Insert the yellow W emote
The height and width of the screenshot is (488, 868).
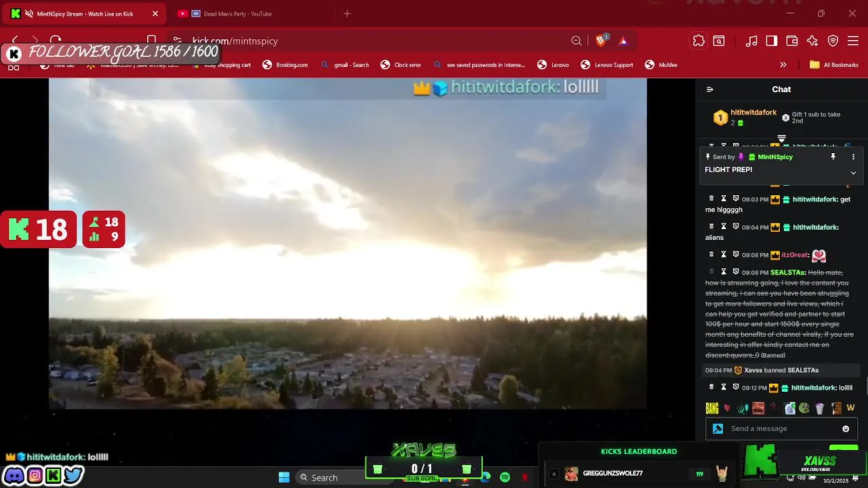click(x=850, y=408)
